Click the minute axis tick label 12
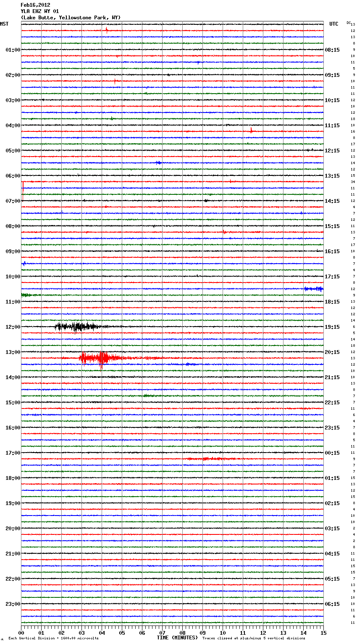 coord(263,632)
